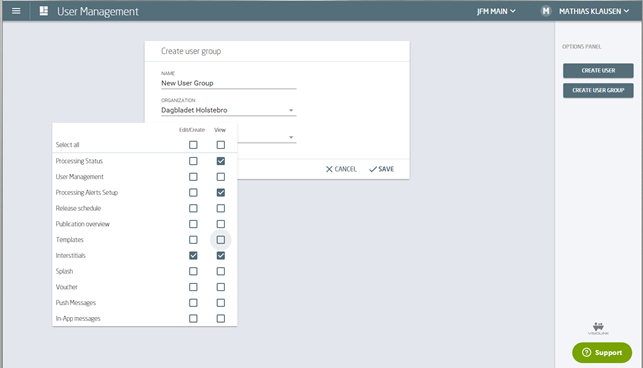The image size is (643, 368).
Task: Uncheck Interstitials Edit/Create checkbox
Action: click(x=193, y=256)
